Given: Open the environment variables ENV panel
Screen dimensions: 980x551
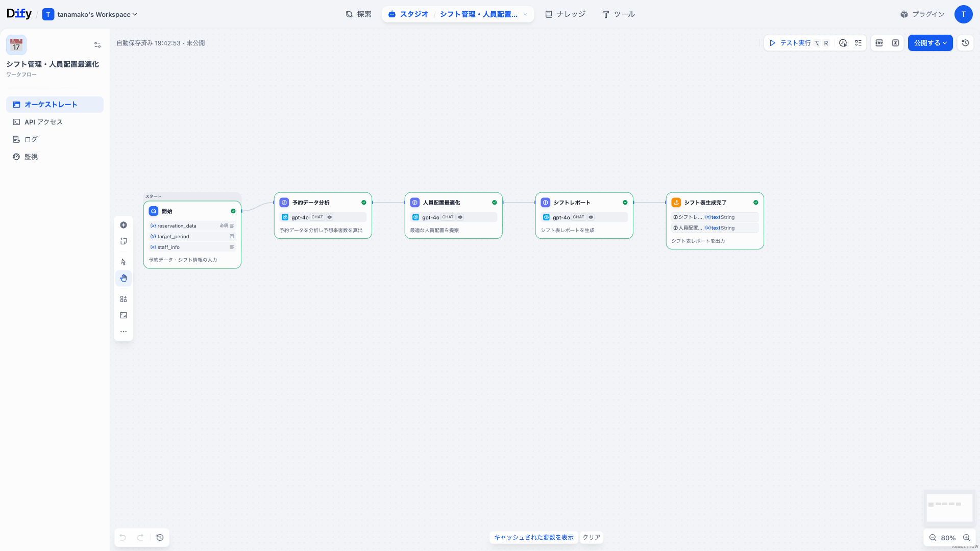Looking at the screenshot, I should click(x=879, y=43).
